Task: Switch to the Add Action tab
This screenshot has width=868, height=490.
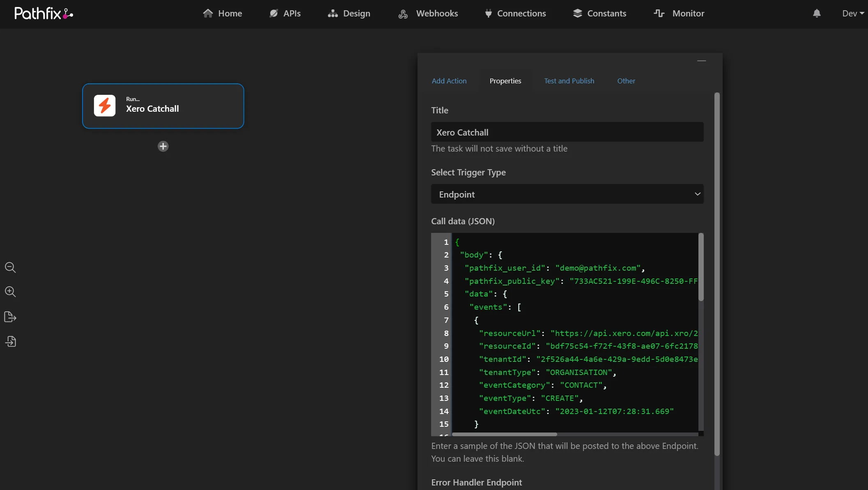Action: [x=449, y=81]
